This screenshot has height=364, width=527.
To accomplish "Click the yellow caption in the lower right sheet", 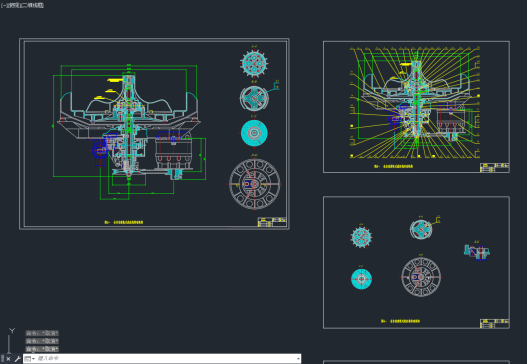I will (x=401, y=321).
